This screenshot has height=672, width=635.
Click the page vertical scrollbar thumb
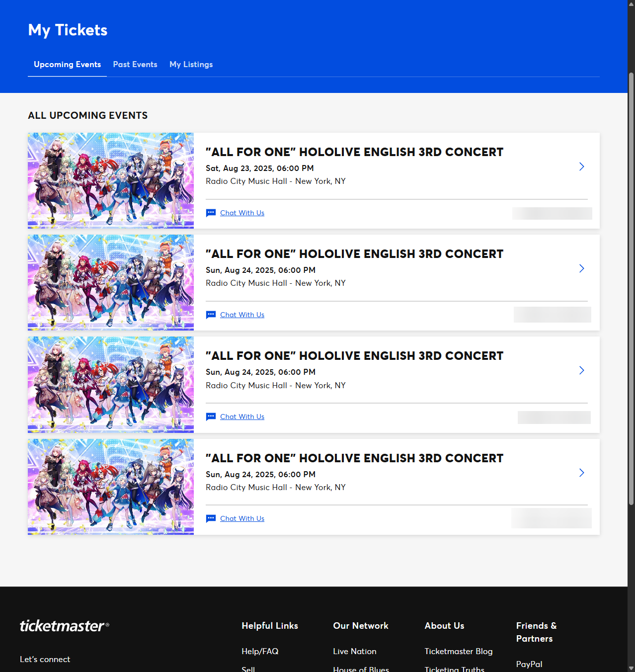coord(631,289)
